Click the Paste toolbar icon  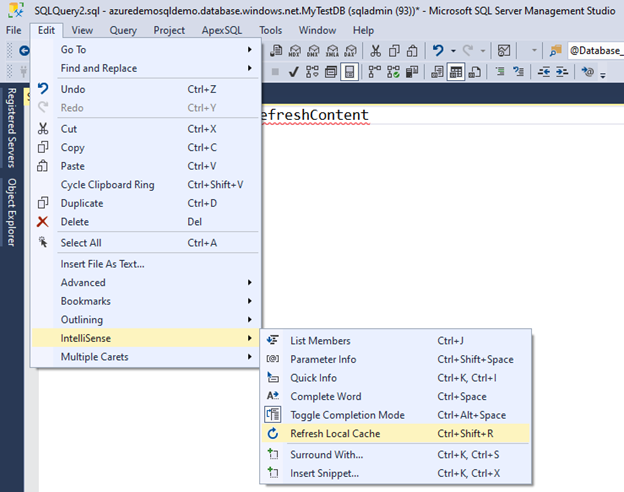[412, 51]
